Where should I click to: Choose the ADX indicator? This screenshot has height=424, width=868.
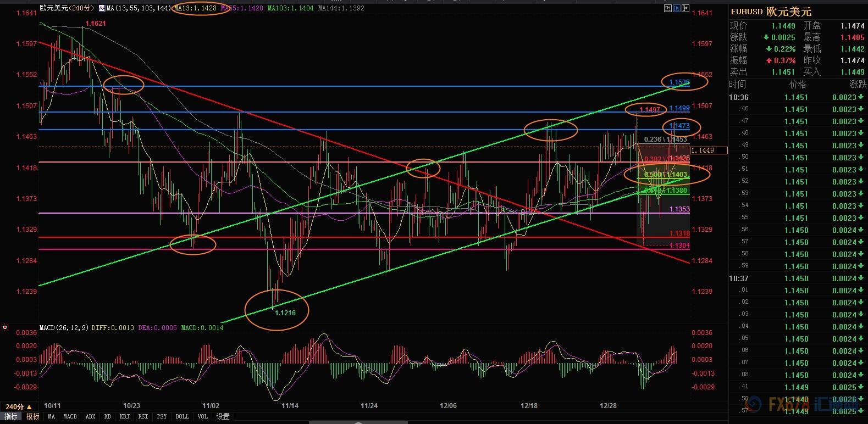coord(89,417)
